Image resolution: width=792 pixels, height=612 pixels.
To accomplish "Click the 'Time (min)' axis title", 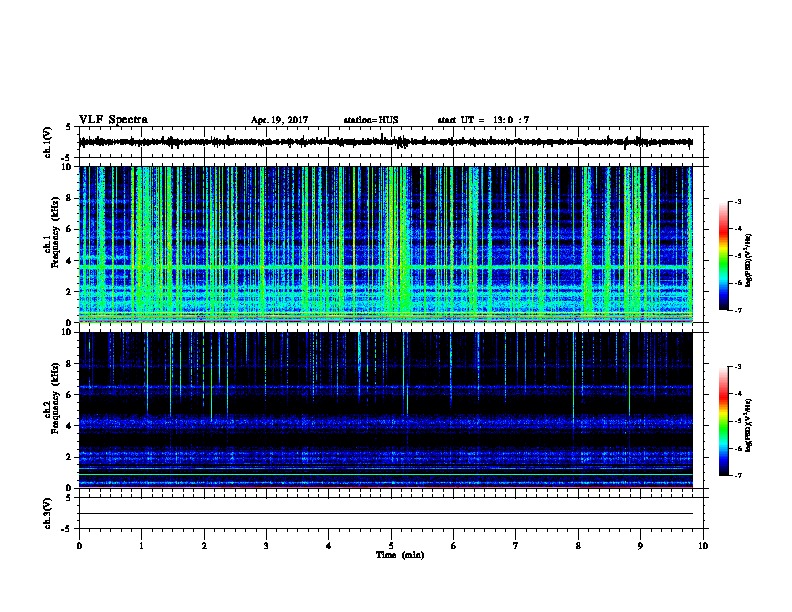I will [400, 555].
